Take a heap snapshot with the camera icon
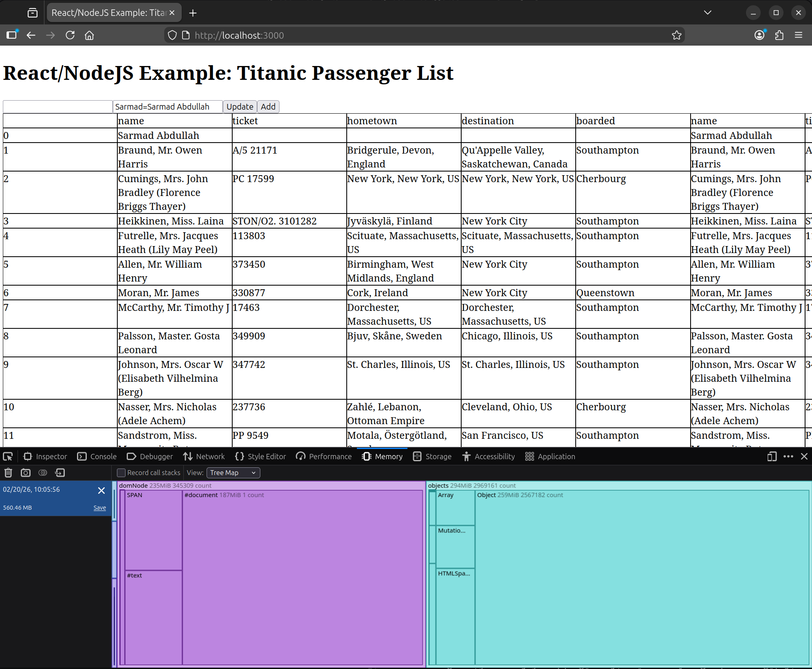 (26, 473)
